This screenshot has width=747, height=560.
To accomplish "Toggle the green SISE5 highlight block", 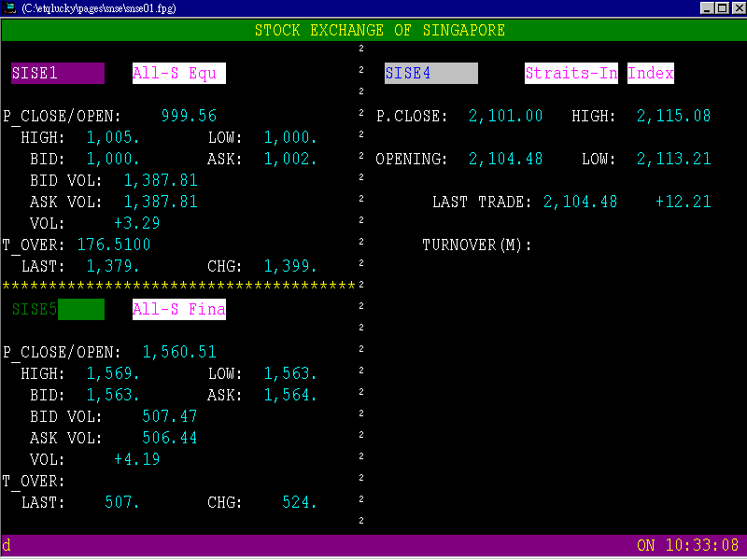I will pos(80,309).
